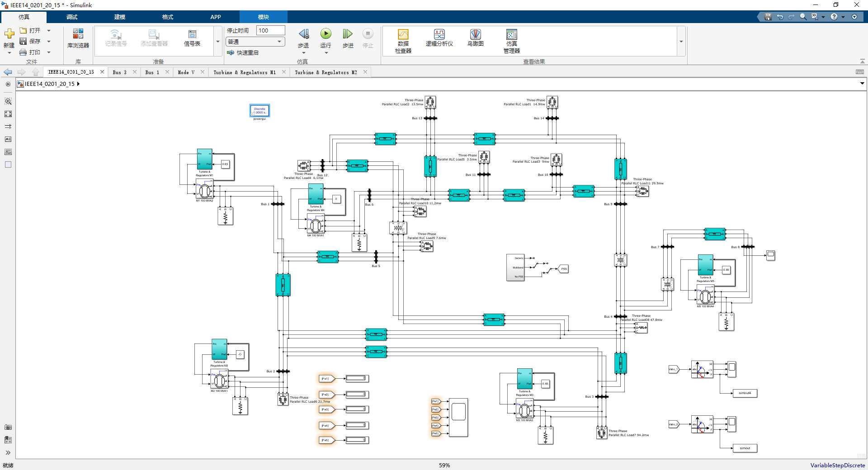The width and height of the screenshot is (868, 470).
Task: Expand the Prepare (准备) gallery arrow
Action: [218, 41]
